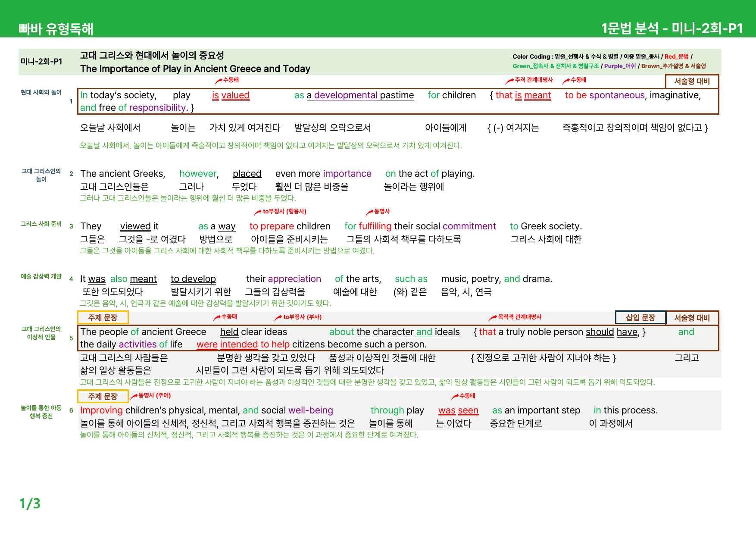Screen dimensions: 756x535
Task: Click the 1문법 분석 - 미니-2회-P1 header text
Action: click(672, 28)
